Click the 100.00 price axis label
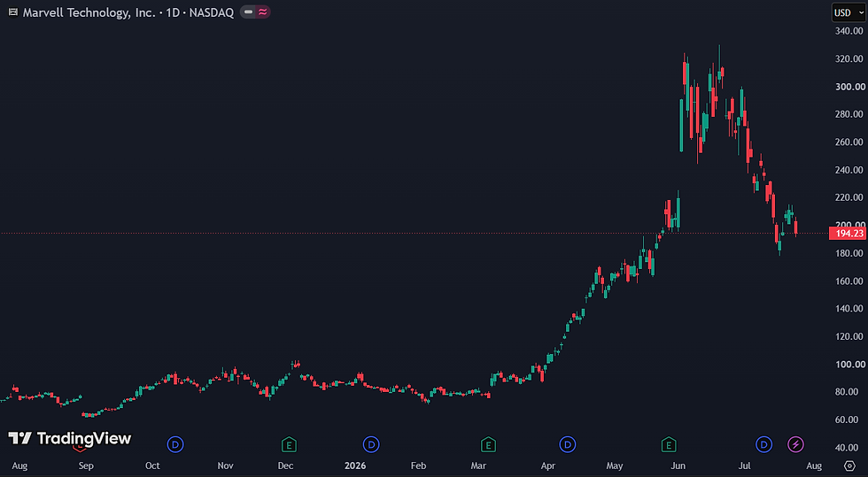The width and height of the screenshot is (868, 477). (x=849, y=364)
